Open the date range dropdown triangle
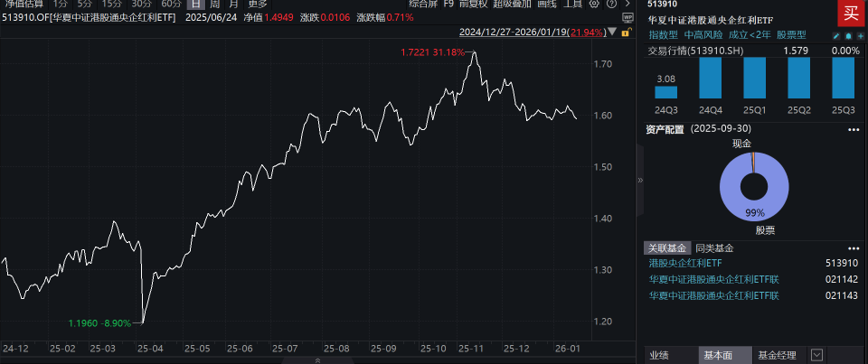The image size is (868, 364). tap(612, 33)
